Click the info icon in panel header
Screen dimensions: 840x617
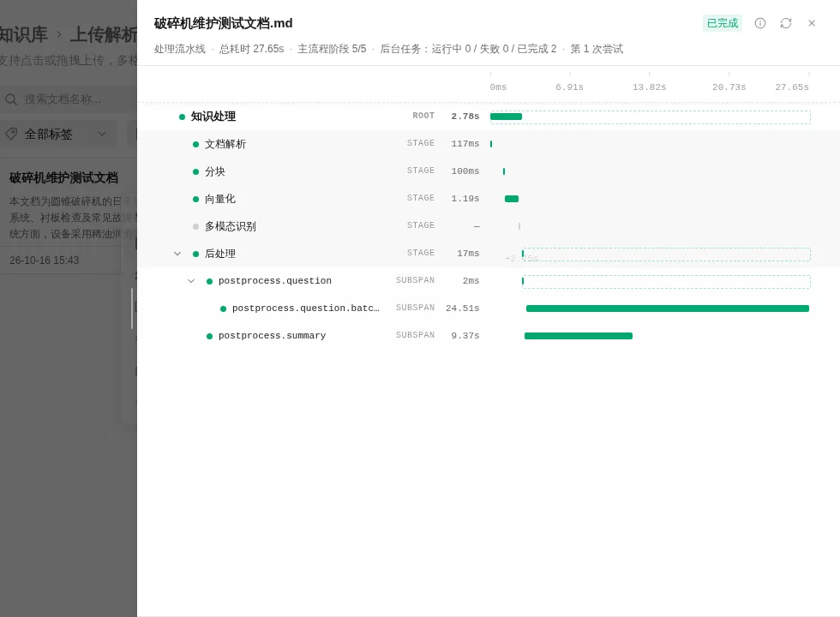tap(759, 23)
